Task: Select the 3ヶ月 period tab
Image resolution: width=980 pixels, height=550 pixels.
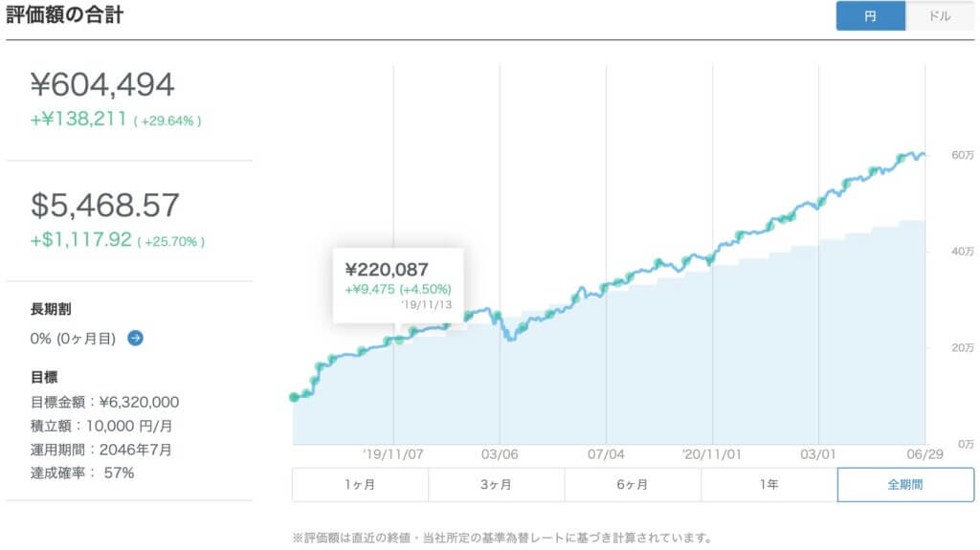Action: [x=497, y=484]
